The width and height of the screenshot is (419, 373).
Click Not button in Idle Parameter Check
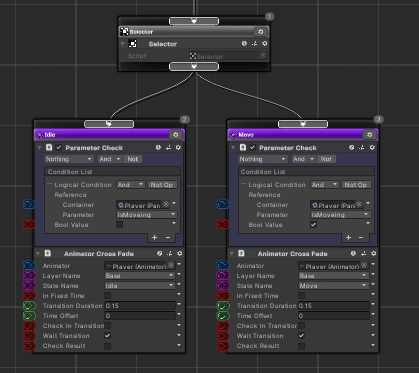133,159
